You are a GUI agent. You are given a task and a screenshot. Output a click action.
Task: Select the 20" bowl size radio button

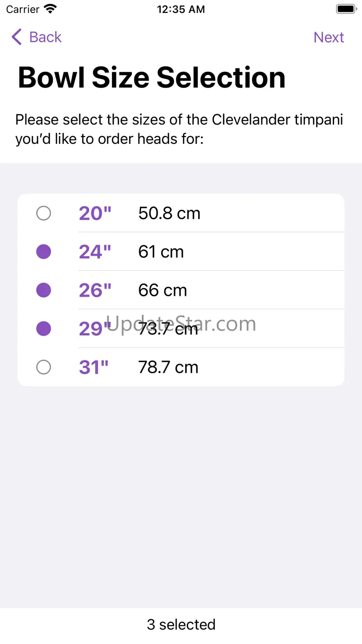(x=44, y=214)
